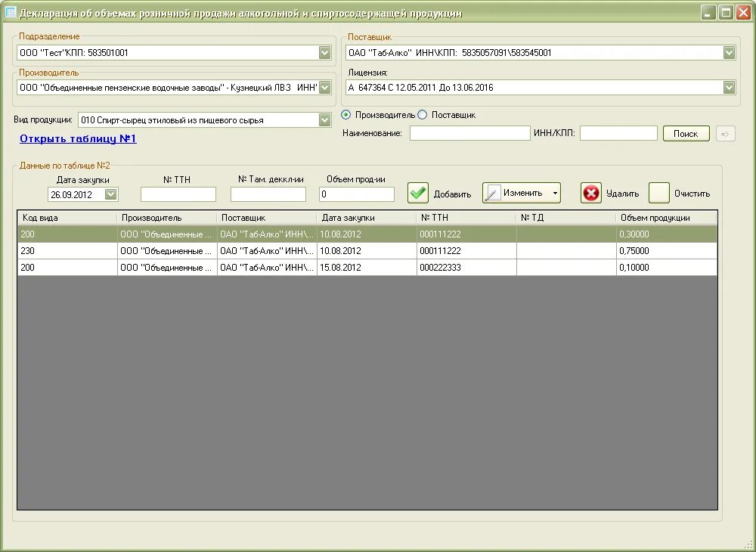
Task: Click the application icon in the title bar
Action: point(10,12)
